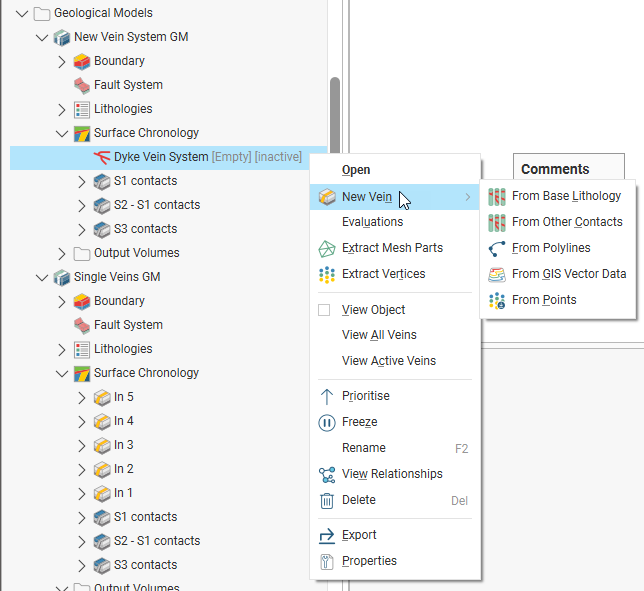Image resolution: width=644 pixels, height=591 pixels.
Task: Select Properties from context menu
Action: point(369,561)
